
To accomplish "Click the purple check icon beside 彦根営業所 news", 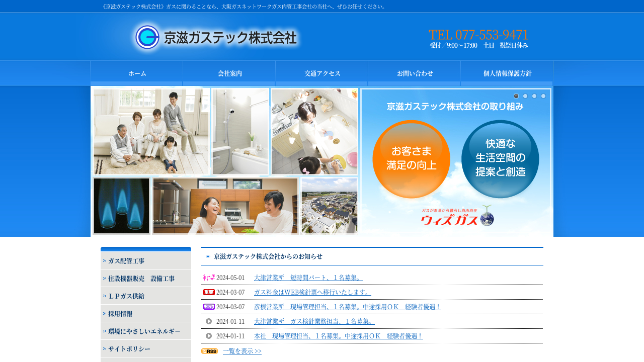I will pos(209,307).
